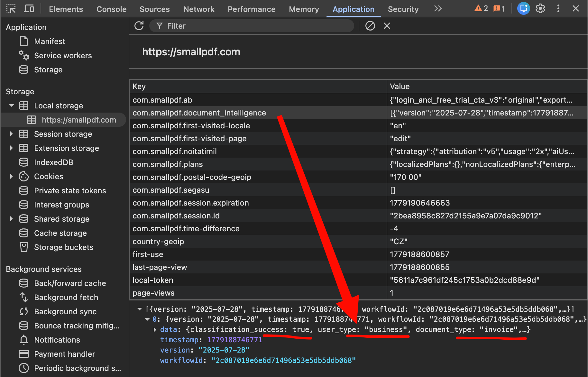Image resolution: width=588 pixels, height=377 pixels.
Task: Open the Storage overview item
Action: pos(48,69)
